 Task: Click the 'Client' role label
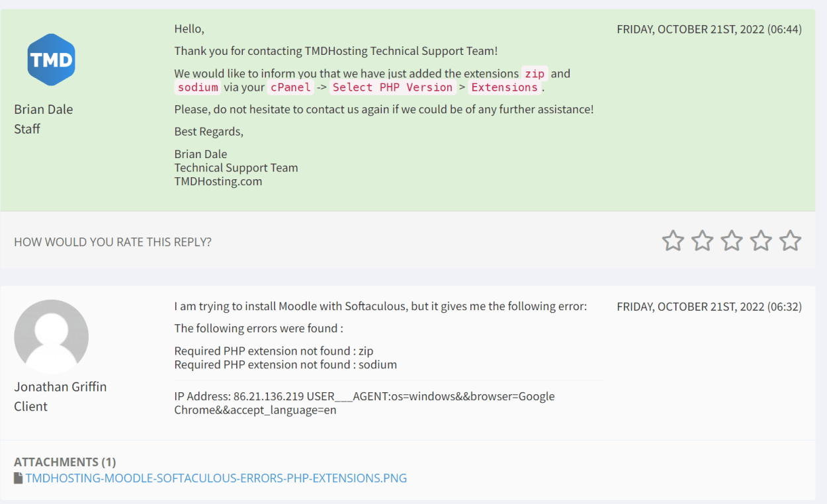pyautogui.click(x=31, y=406)
